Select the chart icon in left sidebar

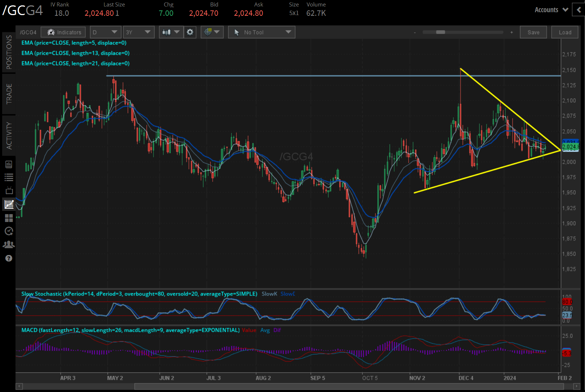(x=9, y=204)
